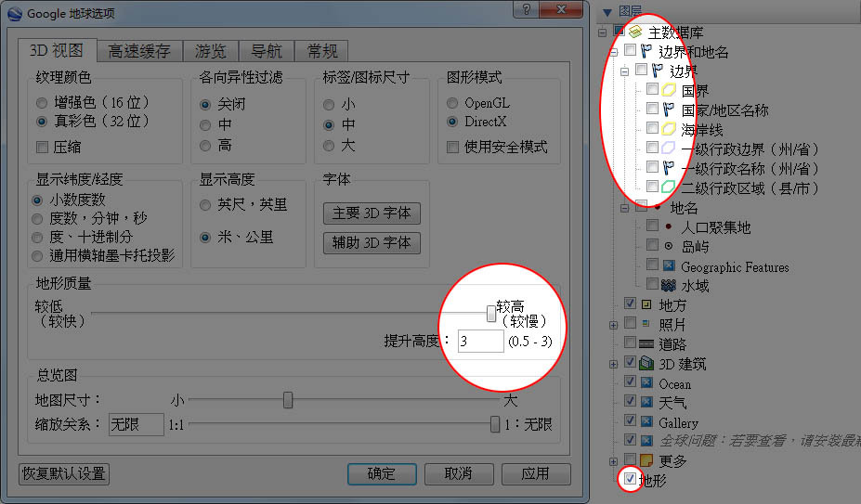Uncheck the 地形 terrain layer checkbox
This screenshot has width=861, height=504.
[630, 478]
